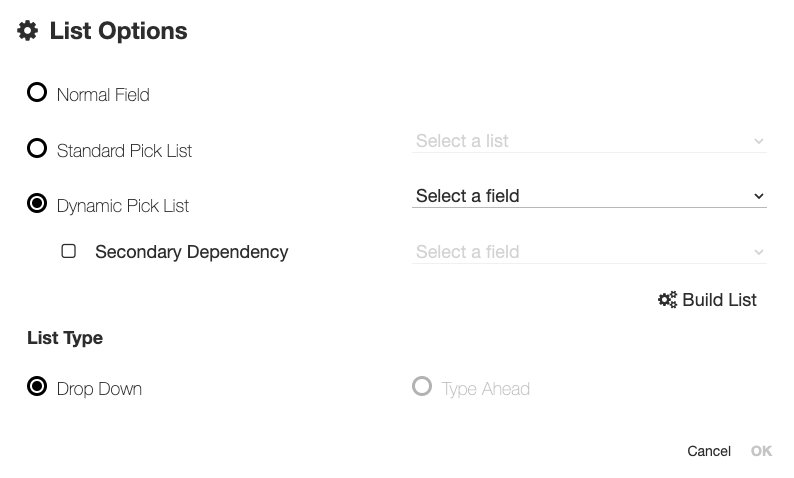Open the Secondary Dependency 'Select a field' dropdown
Viewport: 794px width, 478px height.
[580, 252]
